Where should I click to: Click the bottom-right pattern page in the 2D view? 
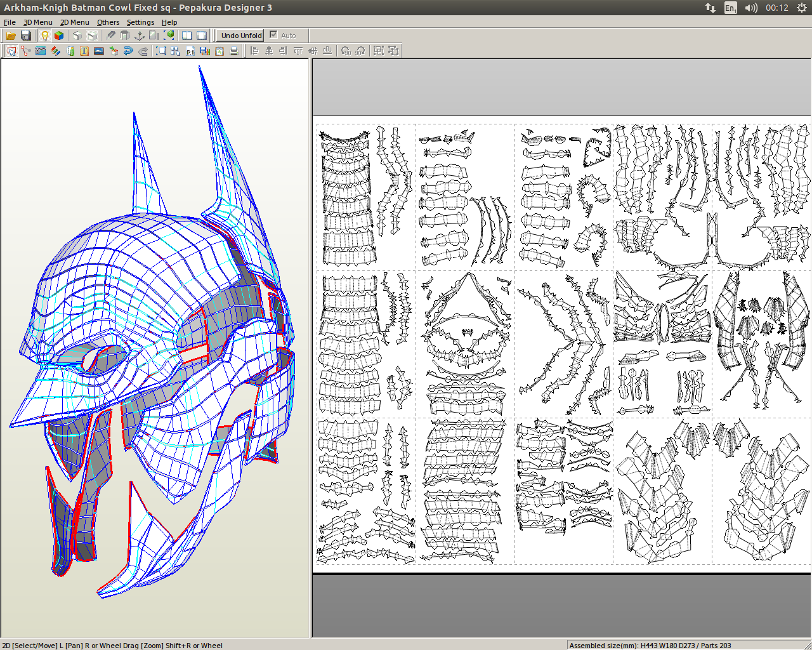click(x=761, y=491)
